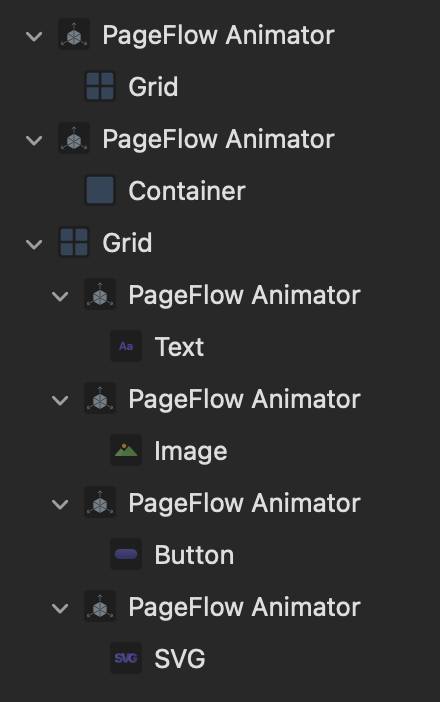The width and height of the screenshot is (440, 702).
Task: Select the Text layer label
Action: (x=179, y=347)
